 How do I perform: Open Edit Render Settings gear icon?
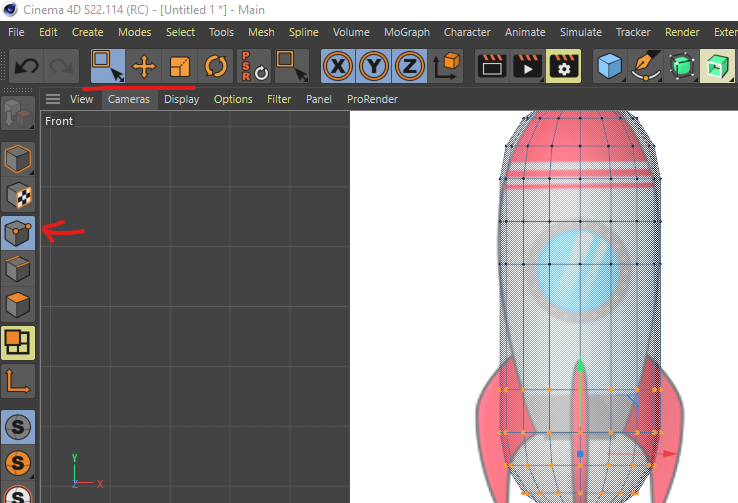click(563, 66)
